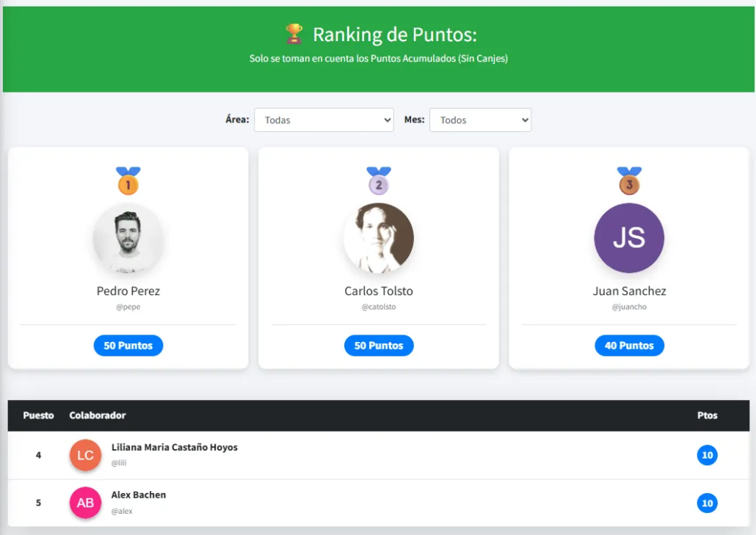Click Carlos Tolsto's profile photo

[x=379, y=239]
